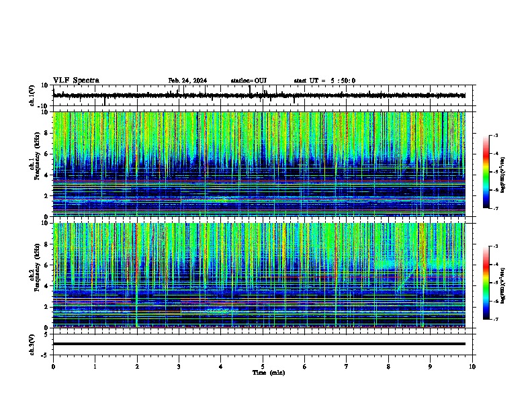The image size is (532, 411).
Task: Pick the ch.2 PSD color scale bar
Action: pos(486,283)
